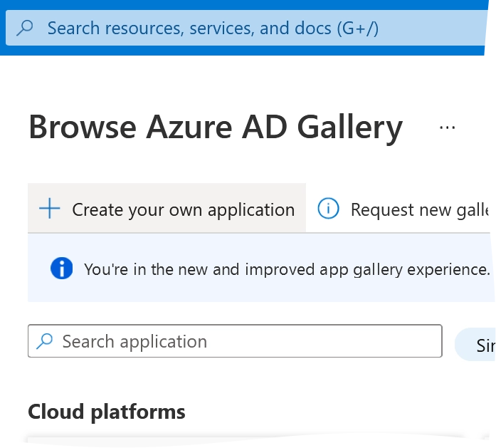The height and width of the screenshot is (448, 496).
Task: Click the blue info icon in the banner
Action: click(x=61, y=268)
